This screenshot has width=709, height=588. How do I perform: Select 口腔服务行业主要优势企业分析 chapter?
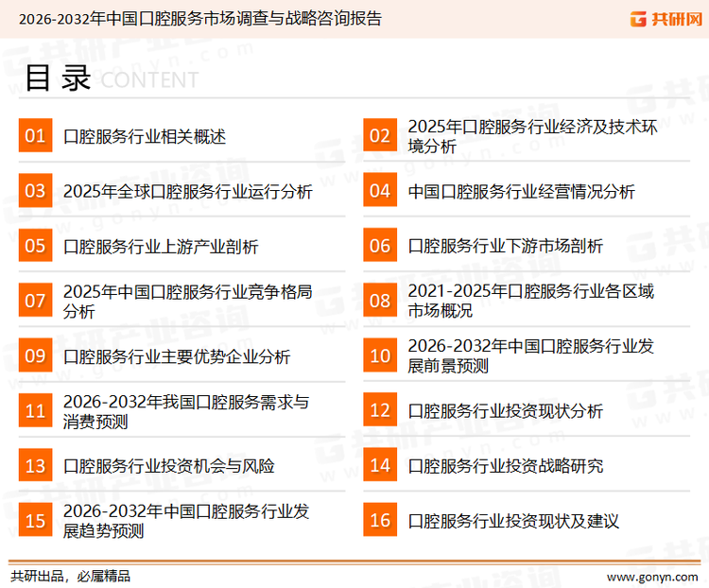pos(177,356)
